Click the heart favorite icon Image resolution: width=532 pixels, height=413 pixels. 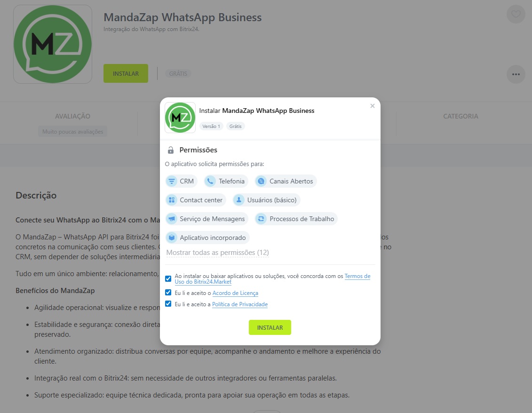click(x=516, y=14)
